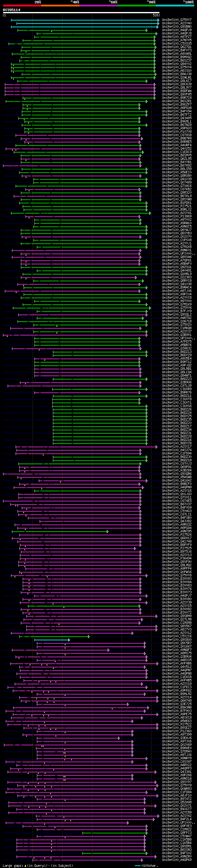197x868 pixels.
Task: Click the UniRef100_Q69P91 label
Action: pos(177,467)
